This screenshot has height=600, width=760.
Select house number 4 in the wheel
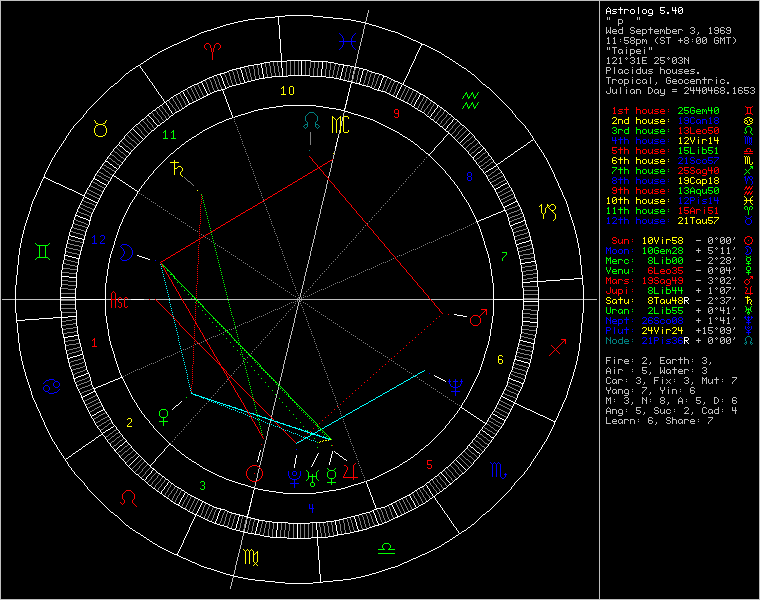(x=311, y=508)
